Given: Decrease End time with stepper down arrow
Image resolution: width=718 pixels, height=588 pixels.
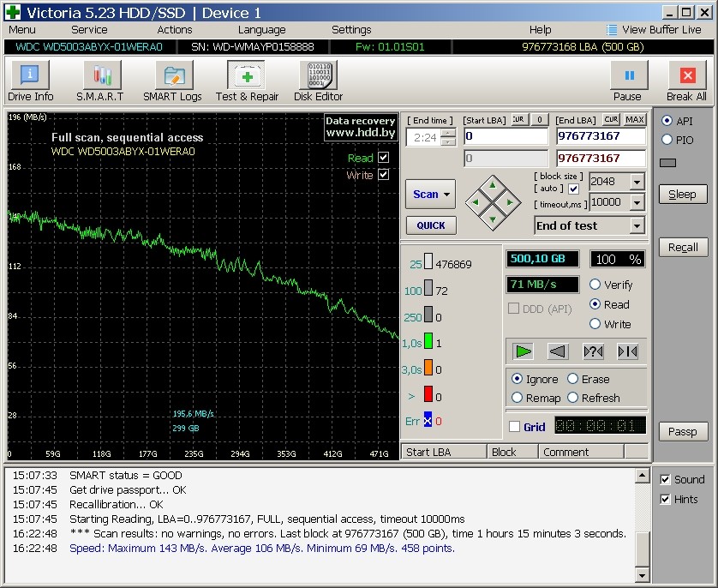Looking at the screenshot, I should [449, 141].
